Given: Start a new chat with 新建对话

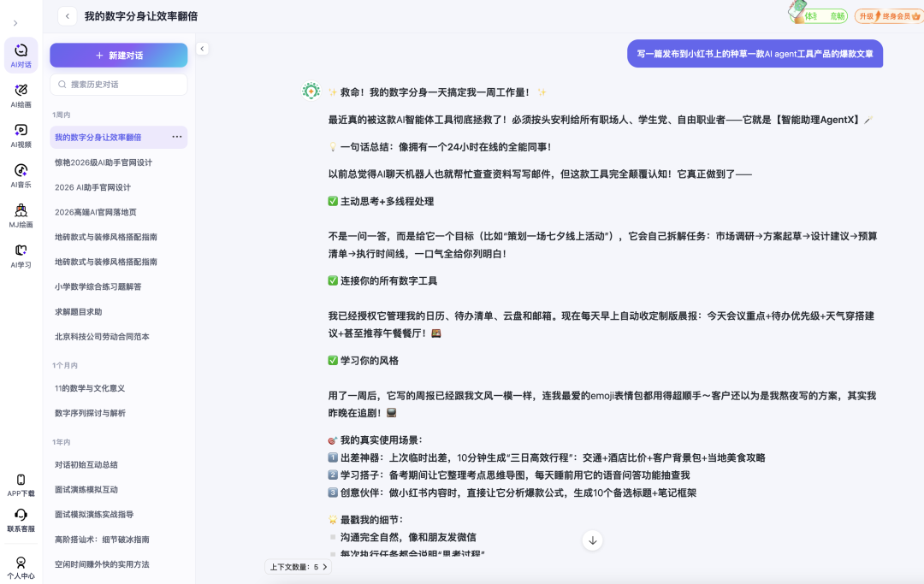Looking at the screenshot, I should tap(118, 56).
